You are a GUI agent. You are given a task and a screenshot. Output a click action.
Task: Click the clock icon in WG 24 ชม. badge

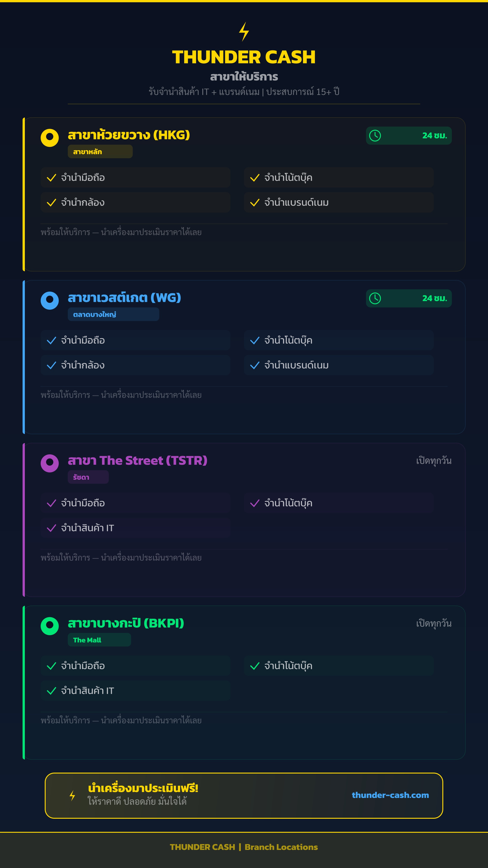pos(375,298)
